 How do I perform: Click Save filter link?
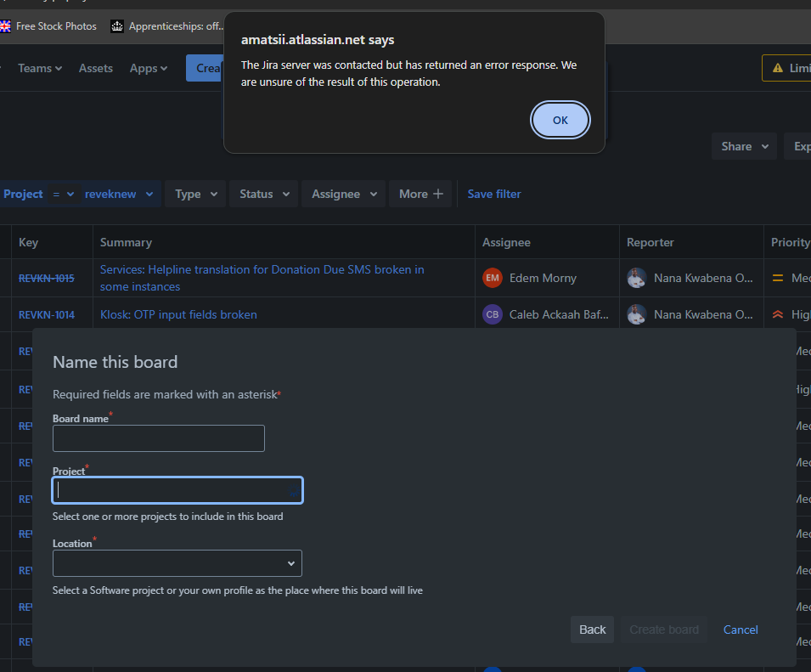(x=494, y=194)
